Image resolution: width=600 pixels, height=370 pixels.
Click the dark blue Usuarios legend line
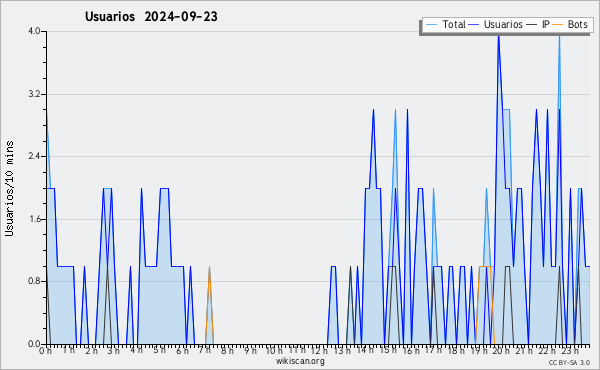click(x=474, y=25)
